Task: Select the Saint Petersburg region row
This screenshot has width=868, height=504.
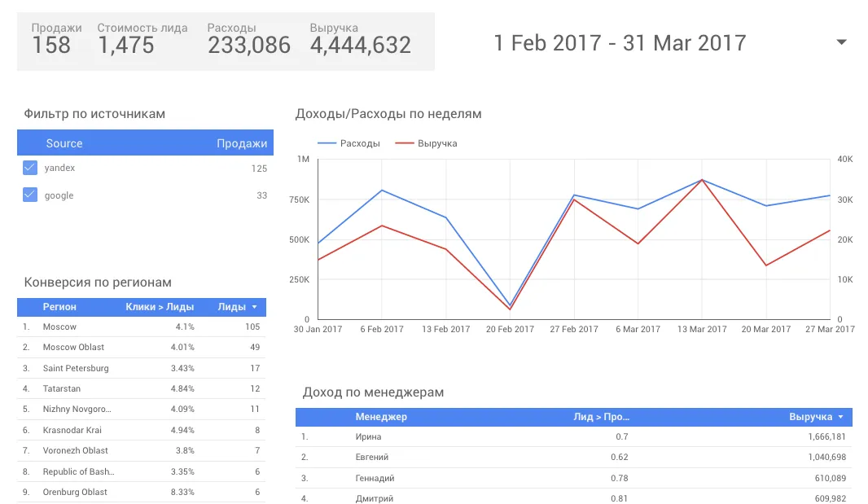Action: (x=141, y=368)
